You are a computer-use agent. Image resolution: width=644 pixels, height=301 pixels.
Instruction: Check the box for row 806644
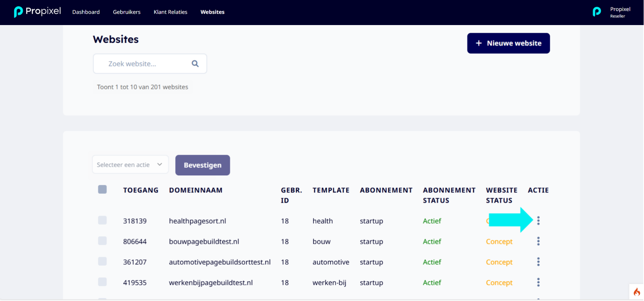[x=102, y=241]
